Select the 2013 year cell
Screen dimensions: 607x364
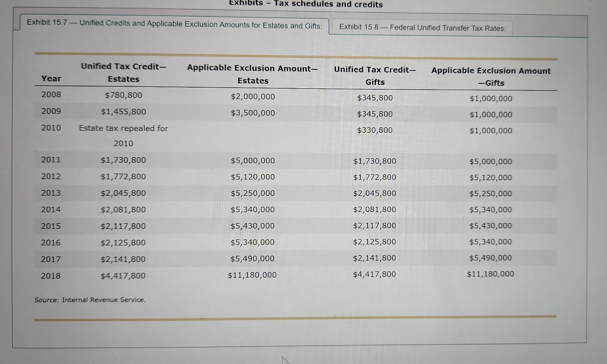point(51,193)
